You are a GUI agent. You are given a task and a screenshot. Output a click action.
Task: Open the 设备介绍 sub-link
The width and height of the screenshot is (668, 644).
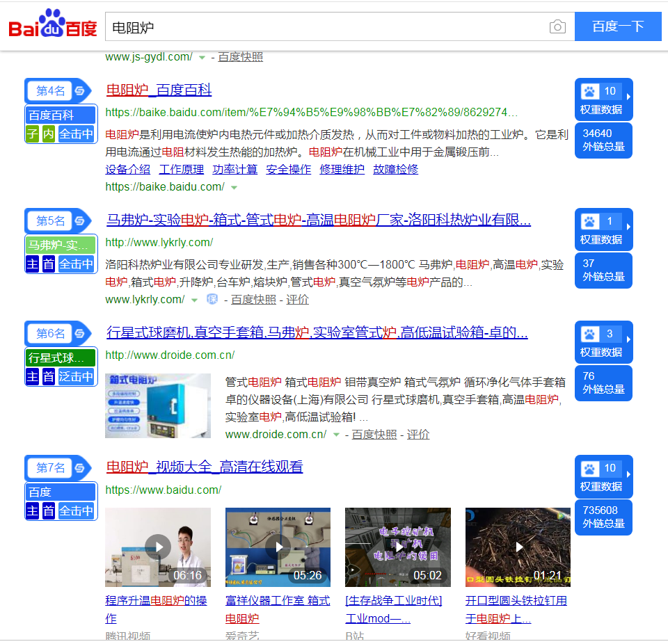pyautogui.click(x=128, y=170)
